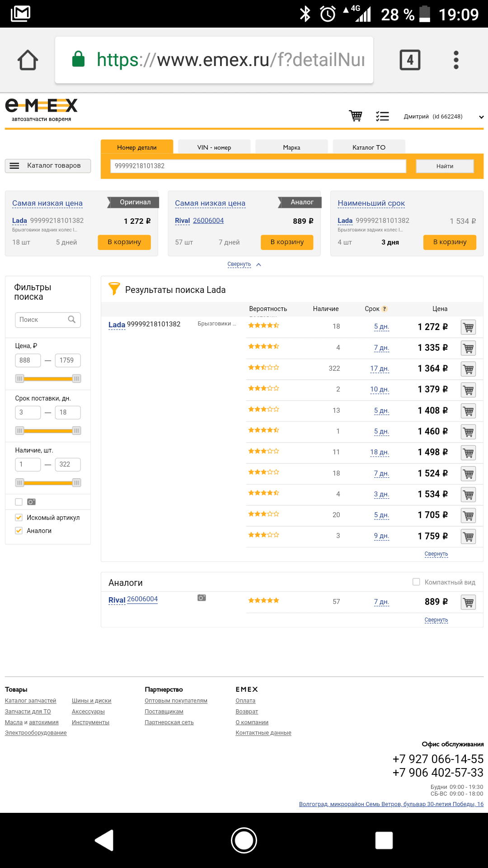
Task: Open browser tab switcher showing 4
Action: (410, 60)
